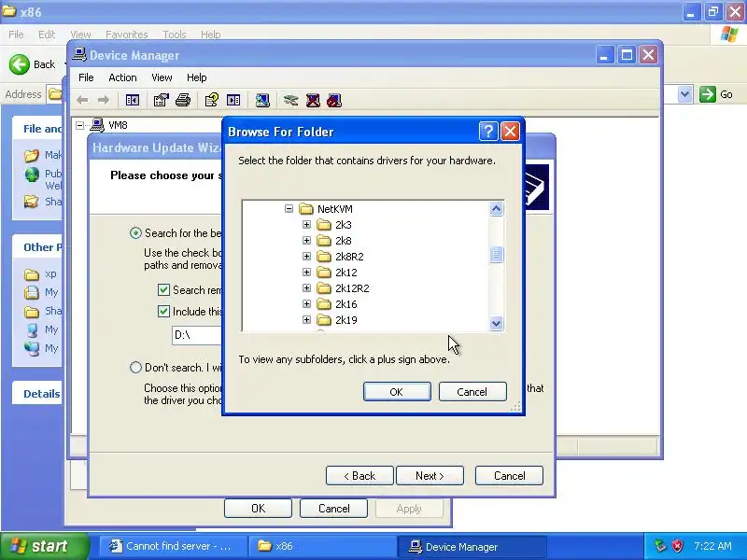Click the Scan for hardware changes icon
The image size is (747, 560).
(262, 100)
